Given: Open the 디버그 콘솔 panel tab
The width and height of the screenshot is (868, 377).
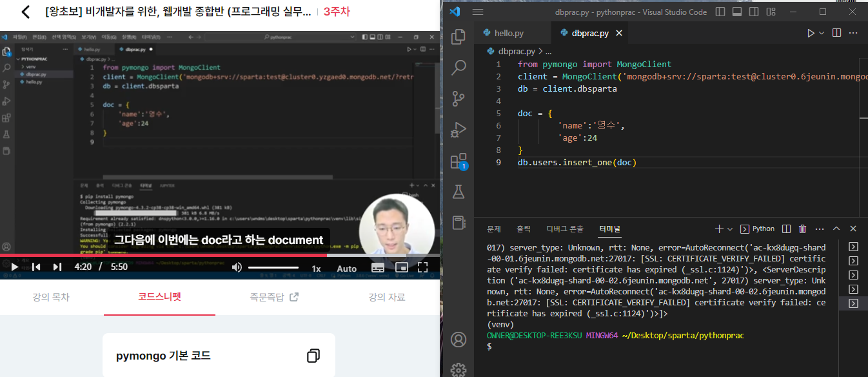Looking at the screenshot, I should coord(565,229).
